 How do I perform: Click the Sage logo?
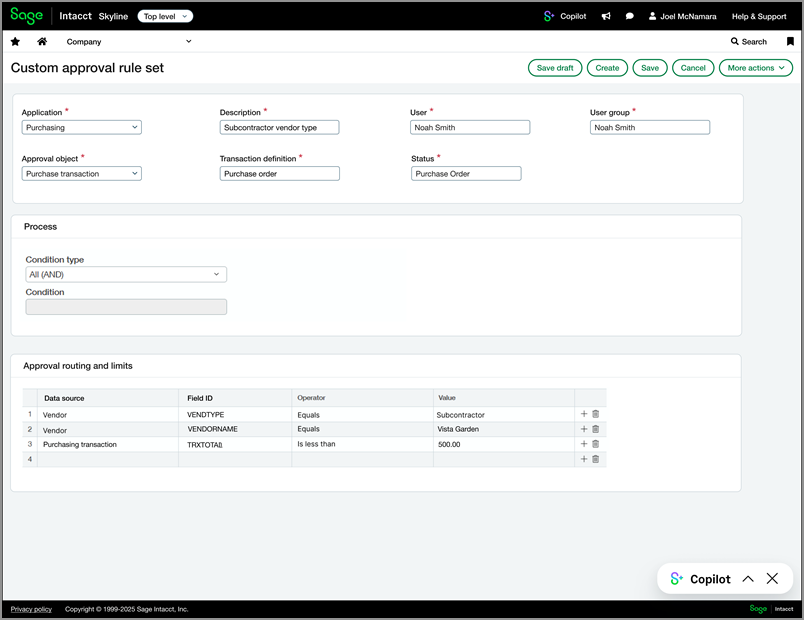click(x=27, y=15)
